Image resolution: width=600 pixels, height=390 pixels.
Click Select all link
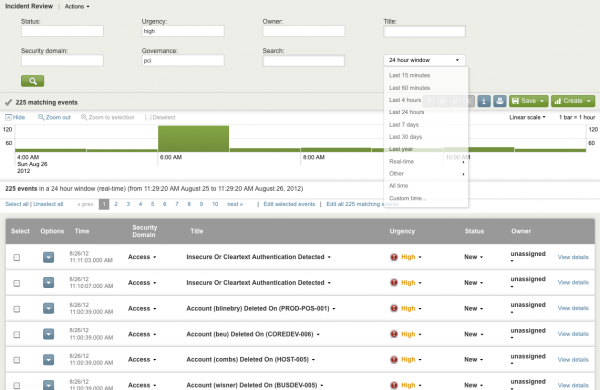coord(17,204)
